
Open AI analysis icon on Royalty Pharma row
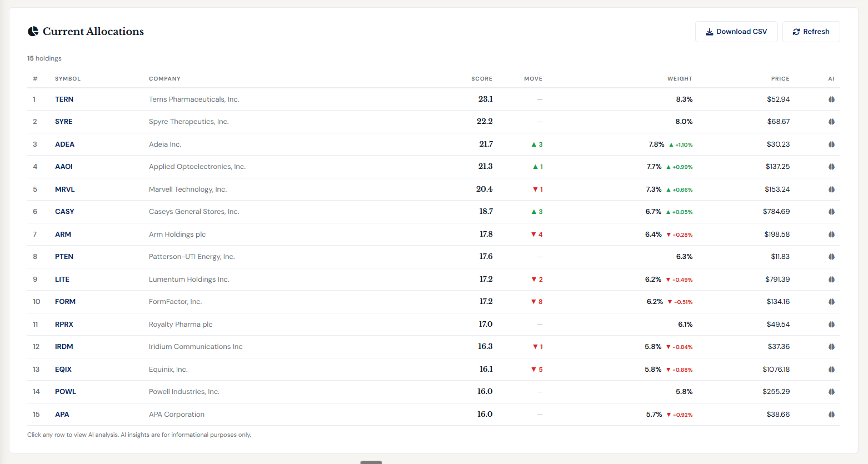(831, 324)
